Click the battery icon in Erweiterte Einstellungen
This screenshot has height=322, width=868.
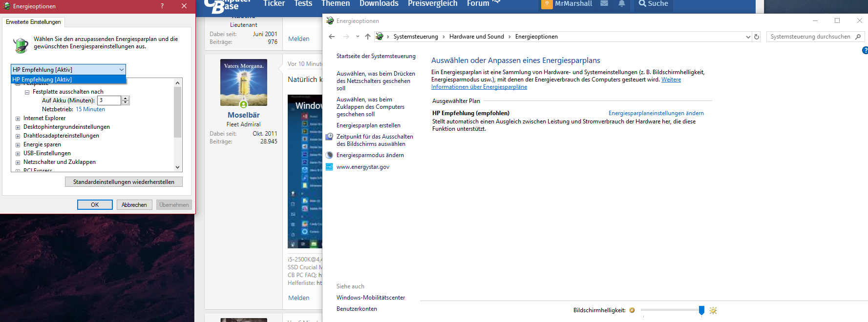pos(20,45)
